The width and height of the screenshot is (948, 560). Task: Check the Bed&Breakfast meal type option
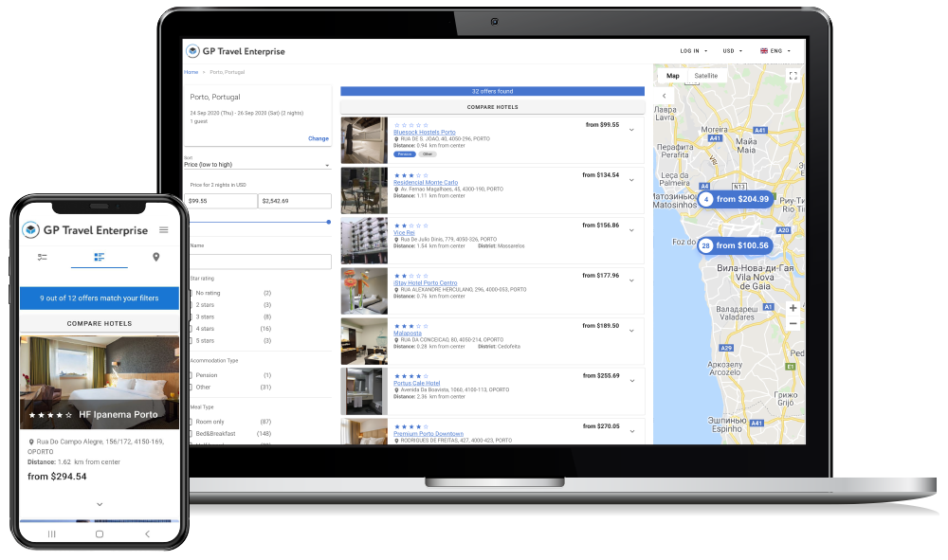point(191,433)
